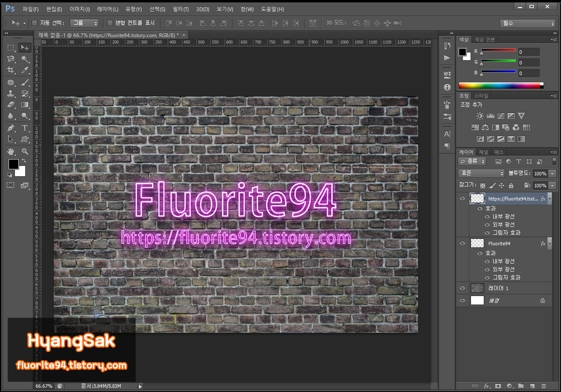Open the Paragraph panel icon

coord(447,146)
